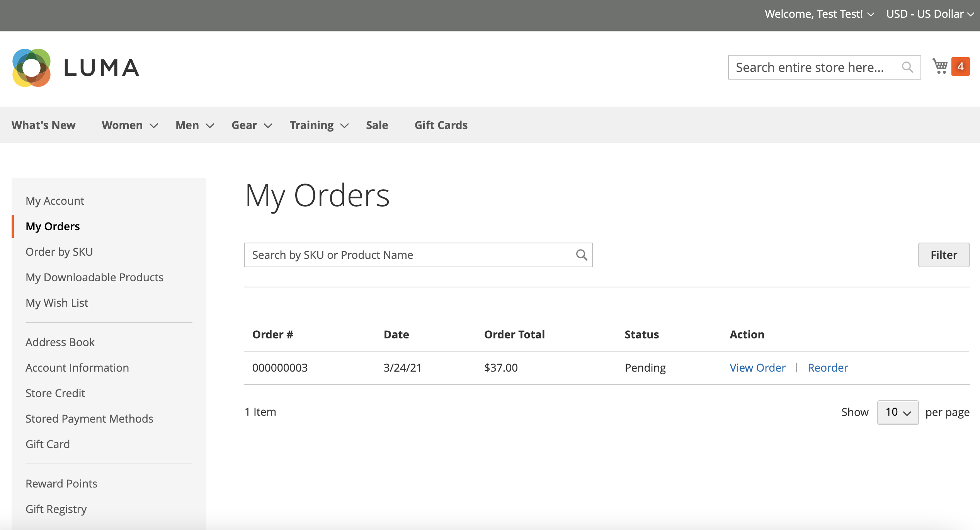980x530 pixels.
Task: Open the Show 10 per page dropdown
Action: point(898,412)
